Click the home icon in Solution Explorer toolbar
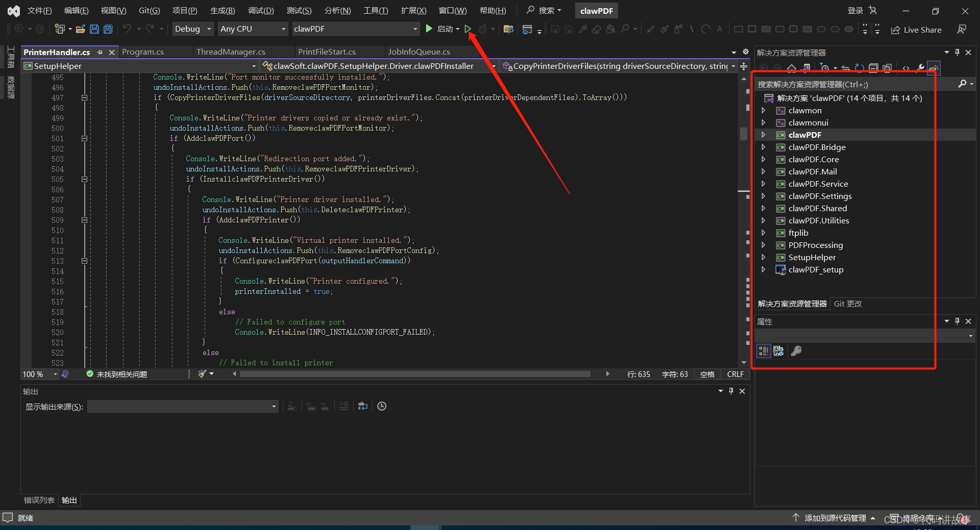 [792, 68]
